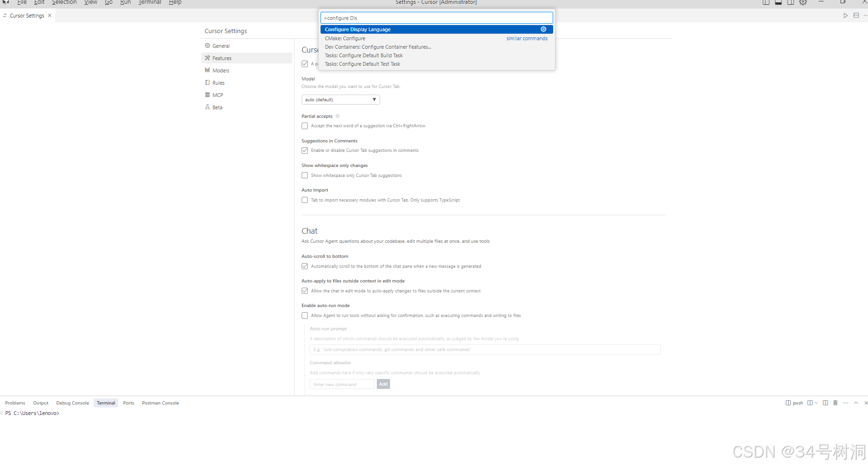This screenshot has width=868, height=467.
Task: Toggle Suggestions in Comments checkbox
Action: pos(305,150)
